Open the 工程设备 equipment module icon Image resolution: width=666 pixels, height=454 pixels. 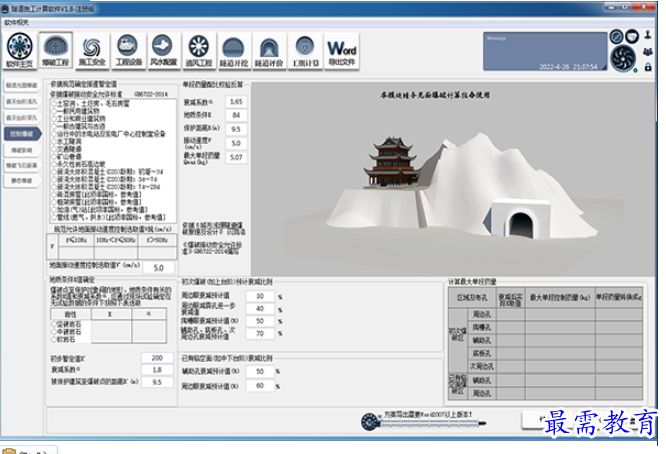[127, 51]
